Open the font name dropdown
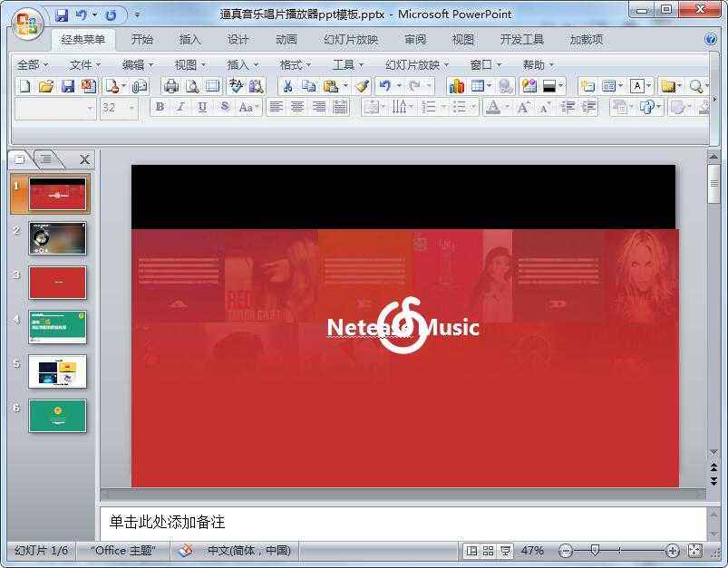This screenshot has height=568, width=728. click(x=90, y=108)
